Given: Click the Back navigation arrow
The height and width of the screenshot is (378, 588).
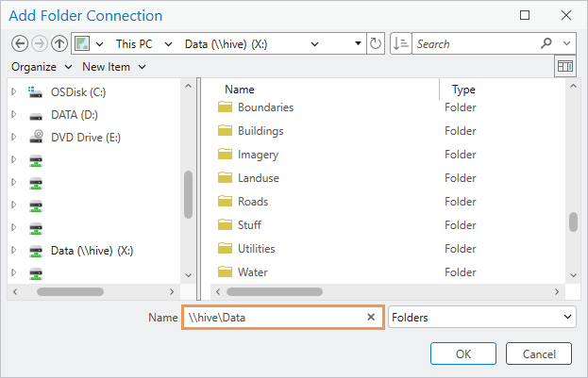Looking at the screenshot, I should [x=20, y=43].
